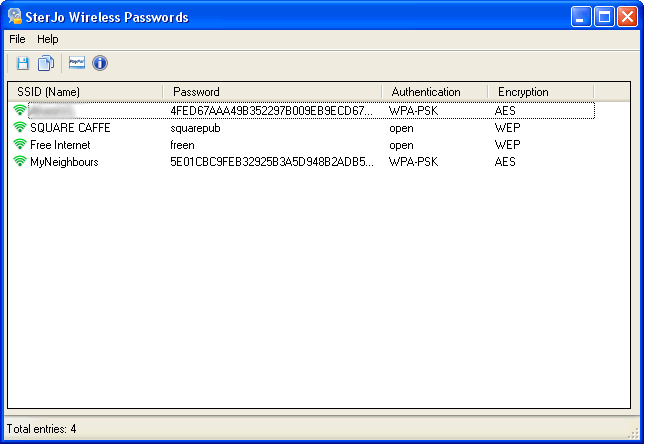The height and width of the screenshot is (445, 645).
Task: Minimize the SterJo Wireless Passwords window
Action: (581, 17)
